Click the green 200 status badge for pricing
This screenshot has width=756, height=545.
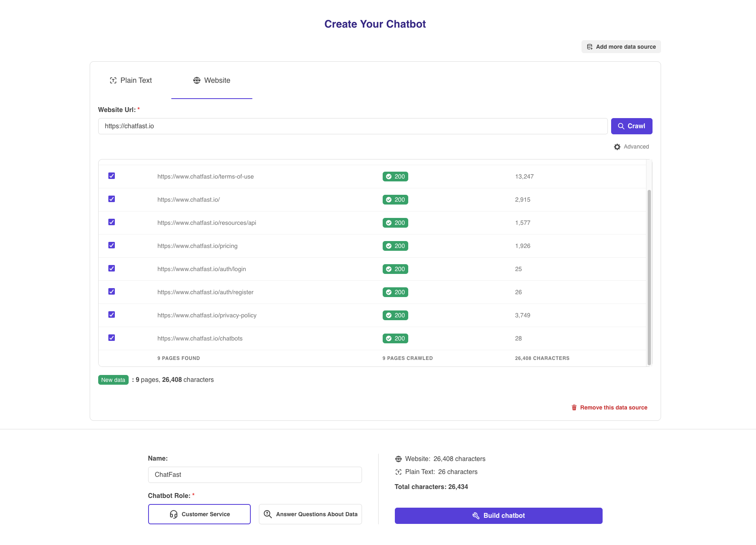395,246
